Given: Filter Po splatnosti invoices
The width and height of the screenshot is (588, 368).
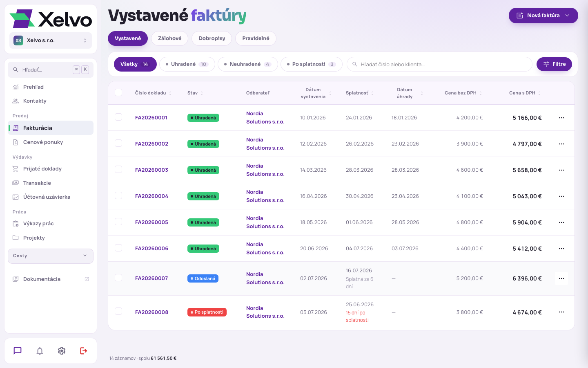Looking at the screenshot, I should pos(312,64).
